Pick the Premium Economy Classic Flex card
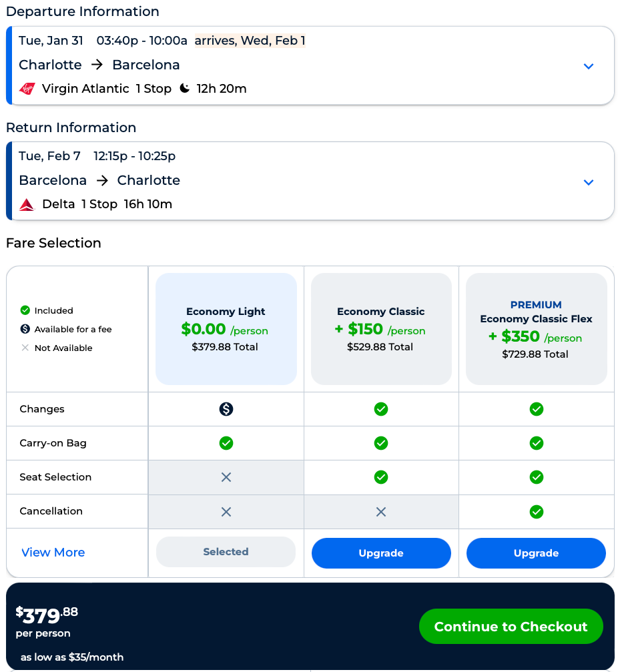 536,329
